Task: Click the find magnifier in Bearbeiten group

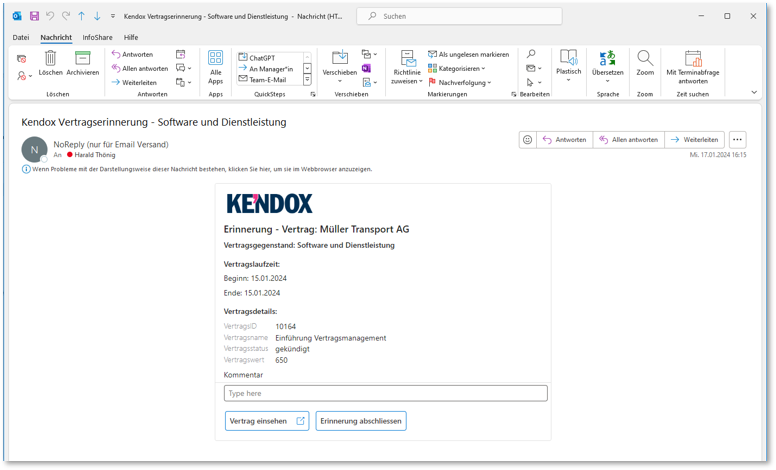Action: click(531, 53)
